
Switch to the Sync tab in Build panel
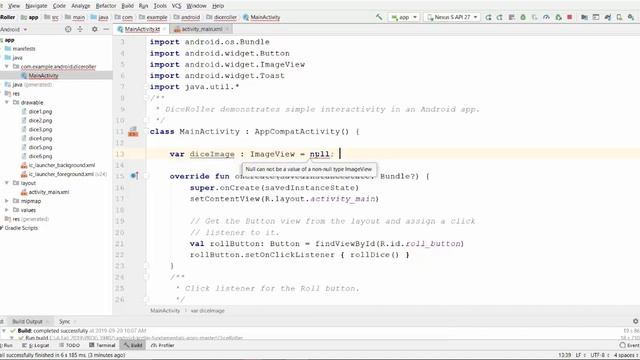click(65, 322)
